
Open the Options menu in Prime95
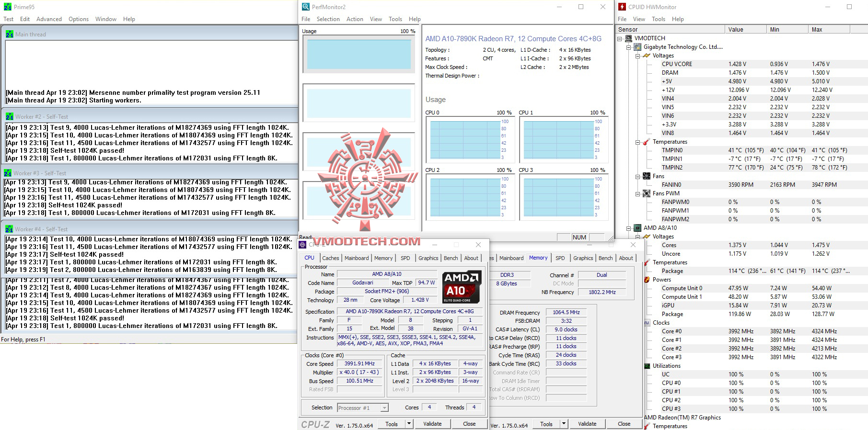[x=79, y=19]
